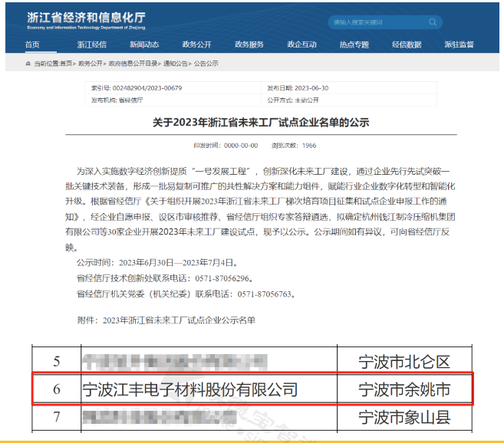Viewport: 504px width, 443px height.
Task: Click the phone number 0571-87056296
Action: (x=222, y=278)
